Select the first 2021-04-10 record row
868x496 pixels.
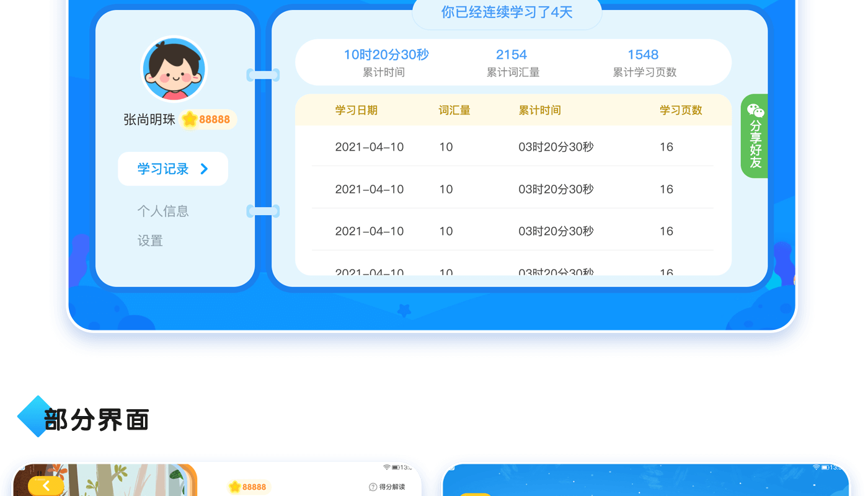coord(512,147)
